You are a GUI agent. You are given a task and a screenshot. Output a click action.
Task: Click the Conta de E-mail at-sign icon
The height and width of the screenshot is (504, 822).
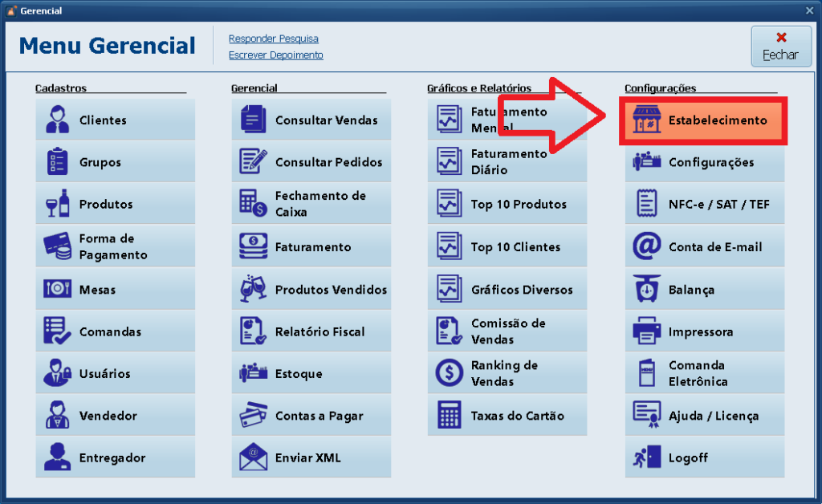pos(646,247)
